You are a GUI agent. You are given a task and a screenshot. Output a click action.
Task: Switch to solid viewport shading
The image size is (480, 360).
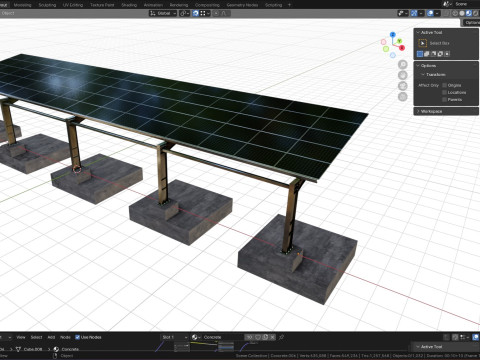(x=462, y=13)
